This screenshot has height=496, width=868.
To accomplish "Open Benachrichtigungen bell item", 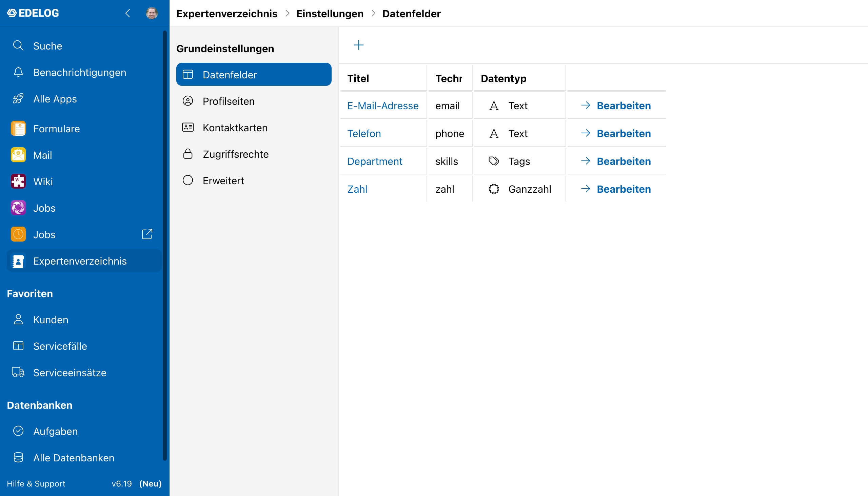I will coord(84,72).
